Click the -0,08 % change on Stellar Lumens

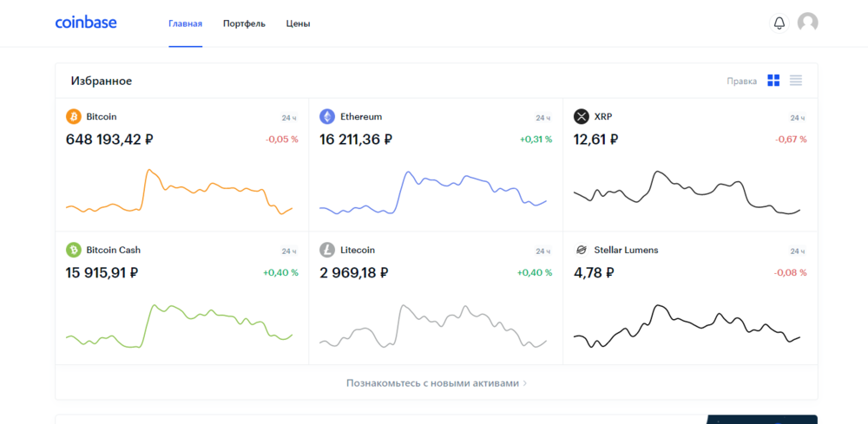point(790,272)
